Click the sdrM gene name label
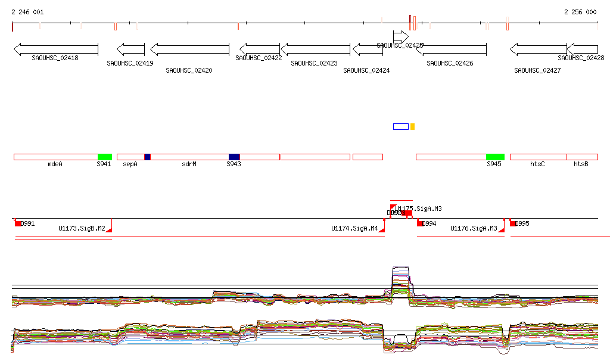 [189, 164]
